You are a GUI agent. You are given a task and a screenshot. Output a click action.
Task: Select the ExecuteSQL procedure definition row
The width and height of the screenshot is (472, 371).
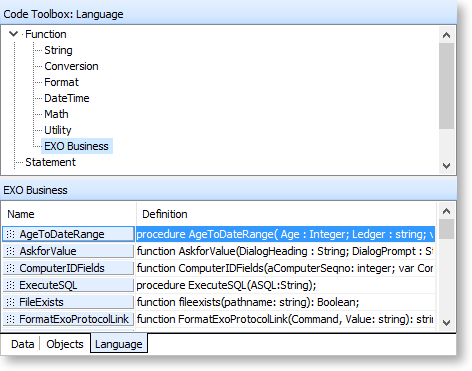[x=286, y=285]
